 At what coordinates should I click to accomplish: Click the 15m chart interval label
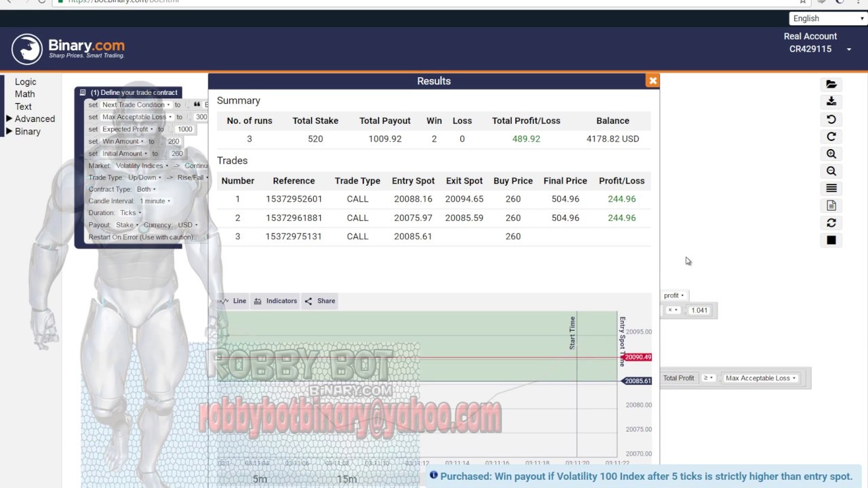pos(347,479)
